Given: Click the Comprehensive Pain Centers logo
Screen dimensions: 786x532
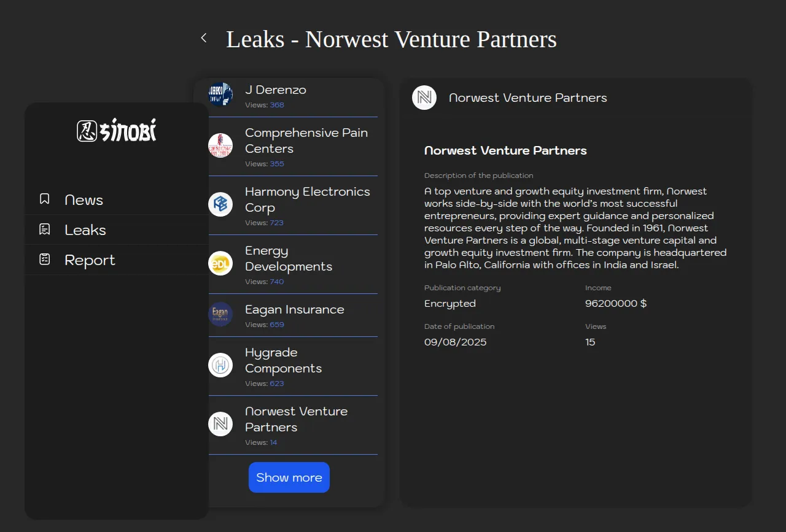Looking at the screenshot, I should tap(220, 145).
